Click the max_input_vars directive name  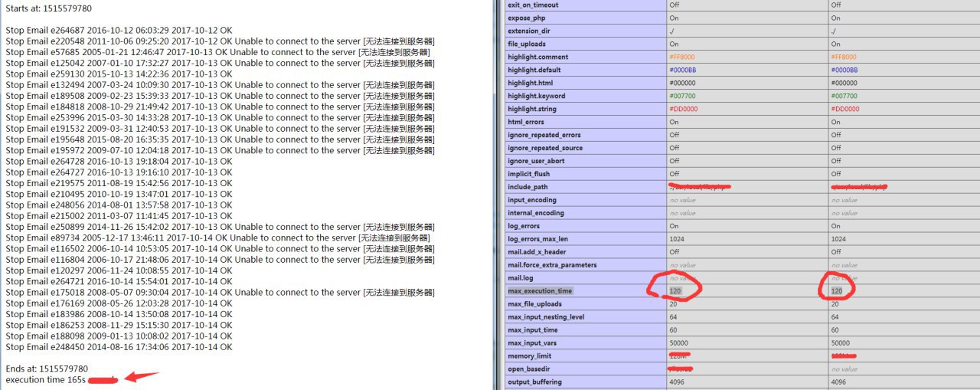pos(533,343)
